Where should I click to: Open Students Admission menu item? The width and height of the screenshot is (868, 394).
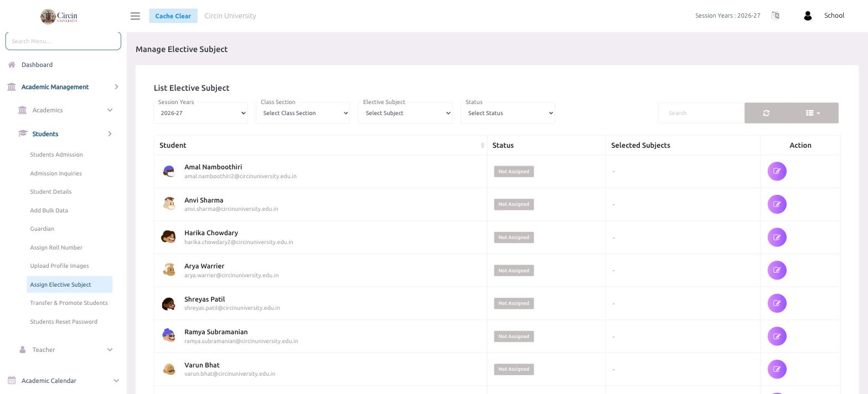[56, 155]
